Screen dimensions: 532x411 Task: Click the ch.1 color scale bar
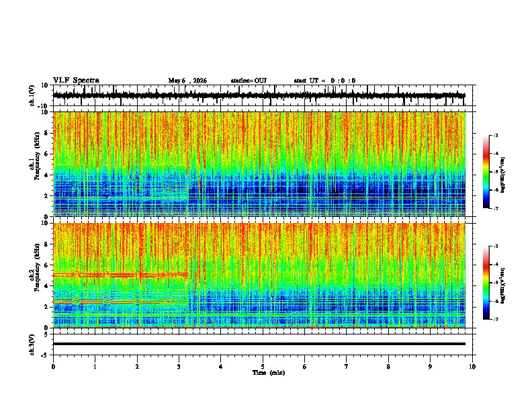pos(486,172)
